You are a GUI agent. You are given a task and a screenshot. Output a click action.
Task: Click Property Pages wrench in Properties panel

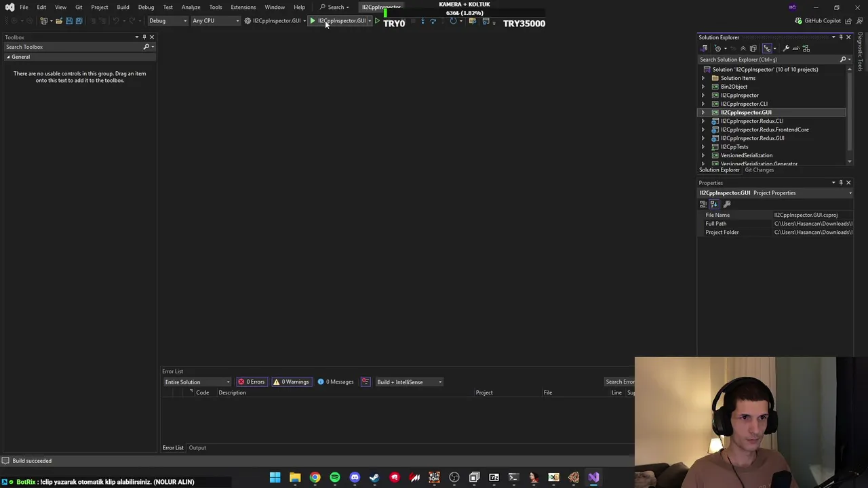pyautogui.click(x=727, y=204)
